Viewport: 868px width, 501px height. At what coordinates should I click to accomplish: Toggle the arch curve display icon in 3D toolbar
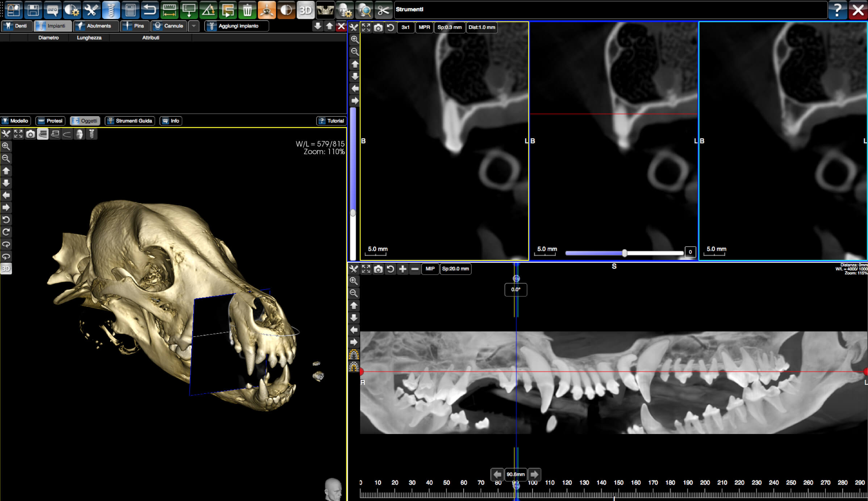[x=67, y=134]
